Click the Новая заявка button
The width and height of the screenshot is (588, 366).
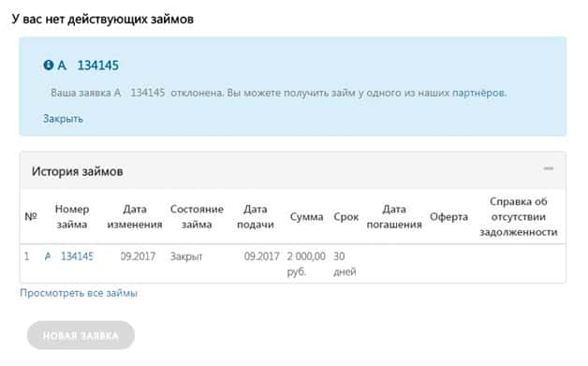[x=81, y=335]
